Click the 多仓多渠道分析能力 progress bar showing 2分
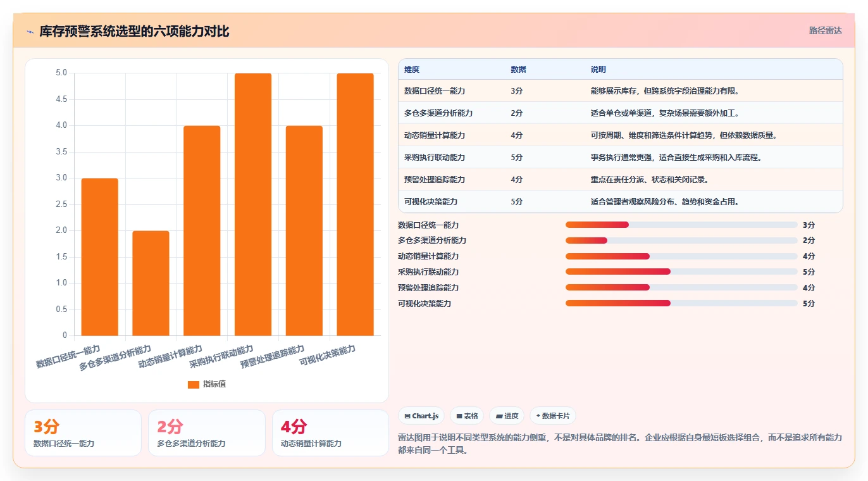Image resolution: width=868 pixels, height=481 pixels. (x=681, y=240)
